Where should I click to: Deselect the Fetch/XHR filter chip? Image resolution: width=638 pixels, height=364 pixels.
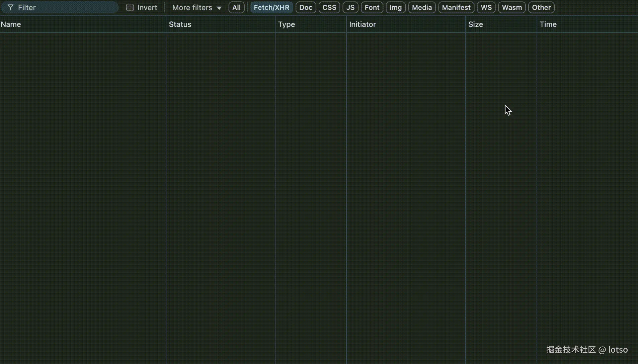click(271, 7)
